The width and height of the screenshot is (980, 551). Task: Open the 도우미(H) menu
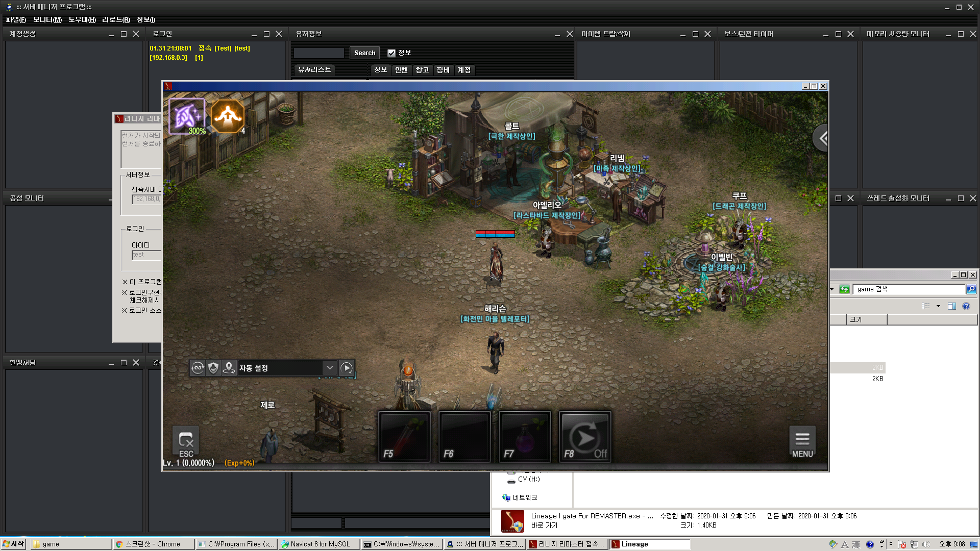pos(82,19)
